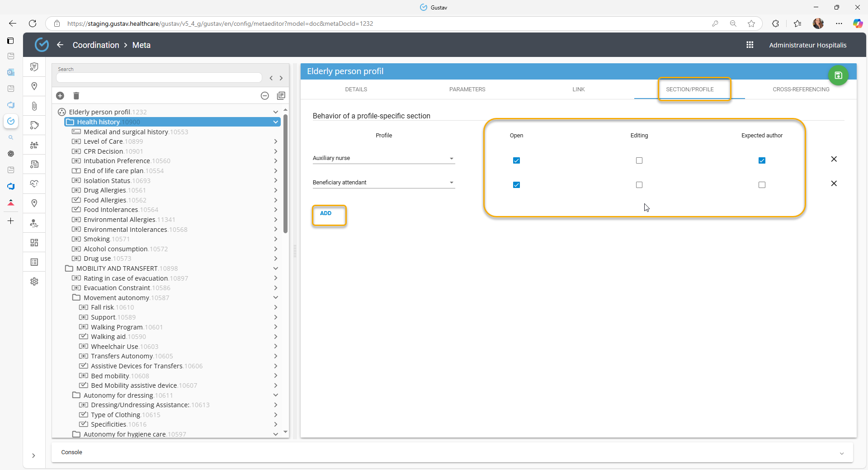Click the trash delete icon in tree toolbar
Image resolution: width=868 pixels, height=470 pixels.
pos(76,96)
